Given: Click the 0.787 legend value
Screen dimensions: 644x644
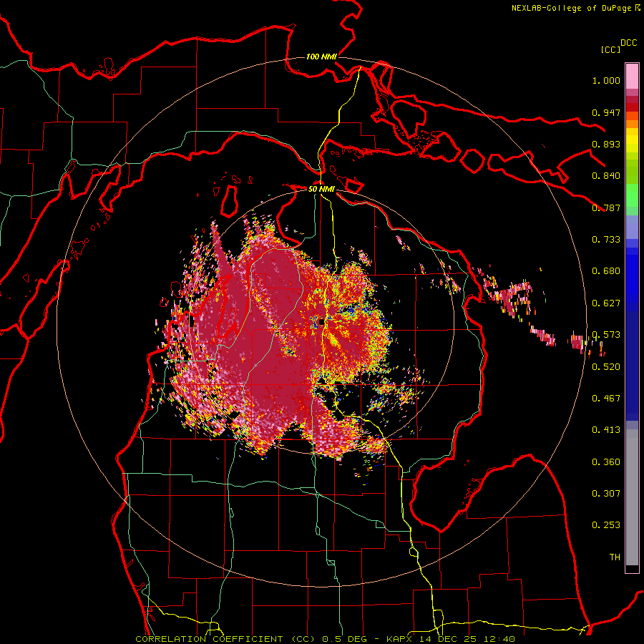Looking at the screenshot, I should coord(606,208).
